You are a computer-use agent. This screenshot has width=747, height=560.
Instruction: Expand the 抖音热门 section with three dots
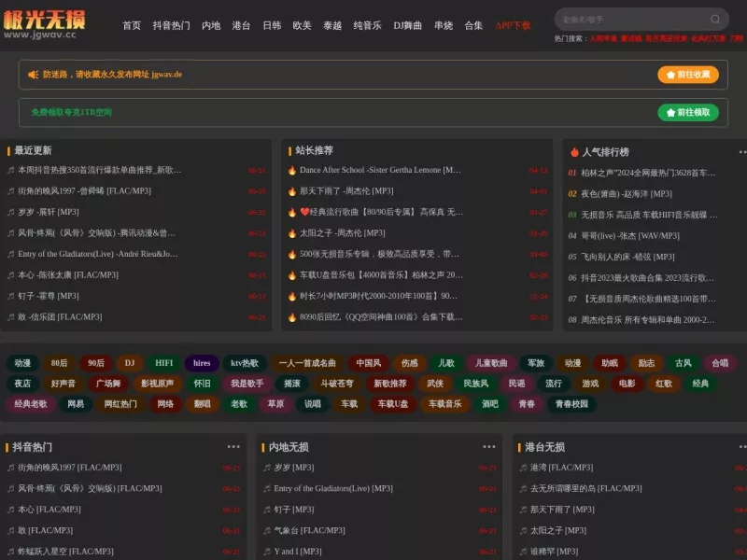pos(233,447)
